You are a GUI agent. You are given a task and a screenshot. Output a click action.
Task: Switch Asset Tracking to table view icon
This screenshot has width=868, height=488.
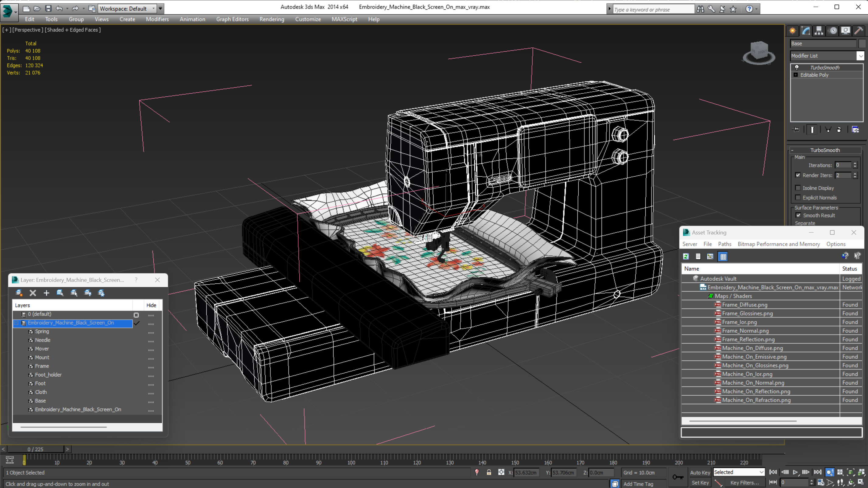pyautogui.click(x=723, y=257)
